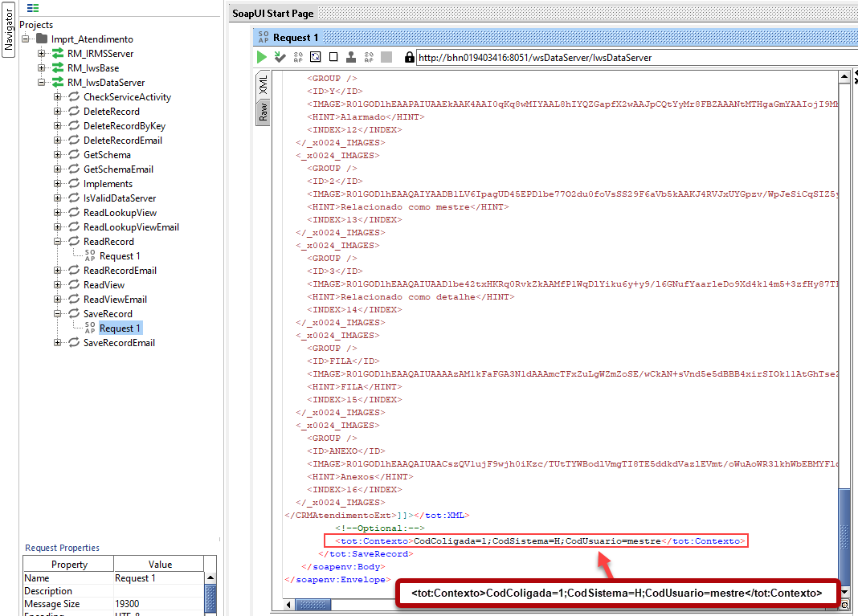
Task: Click the SOAP icon in the Request 1 title bar
Action: 264,37
